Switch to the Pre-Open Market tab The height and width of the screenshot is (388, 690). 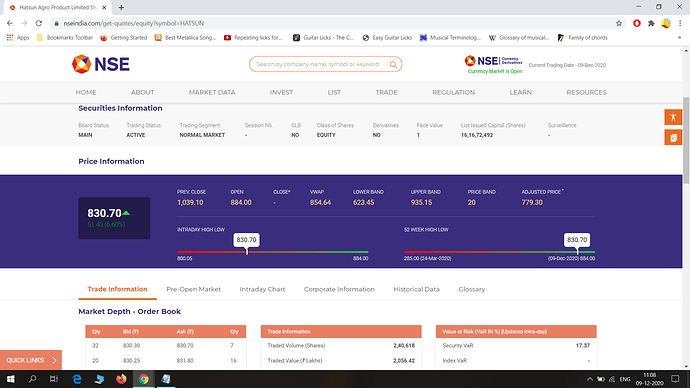tap(194, 289)
